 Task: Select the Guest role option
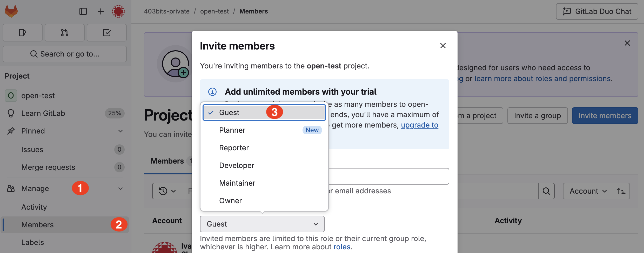264,113
